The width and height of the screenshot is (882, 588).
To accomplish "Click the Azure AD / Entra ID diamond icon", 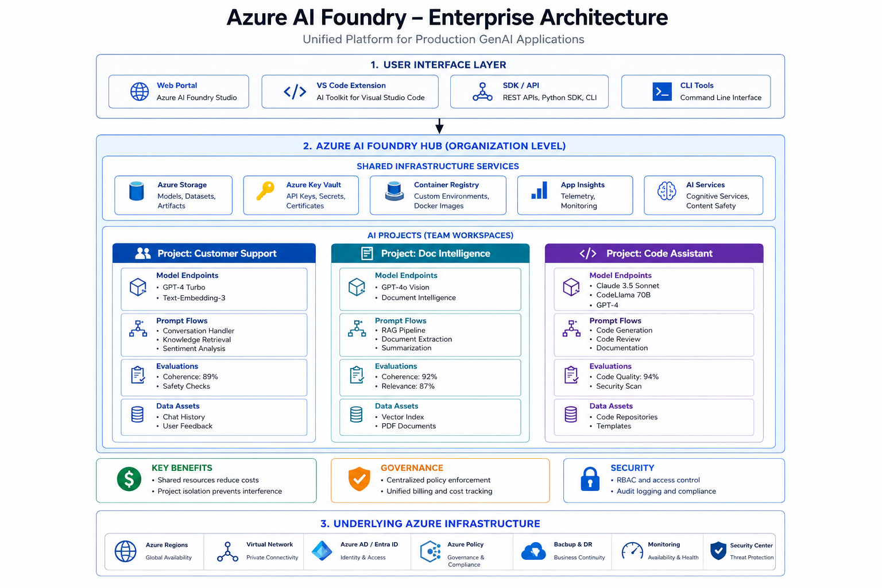I will click(x=322, y=551).
